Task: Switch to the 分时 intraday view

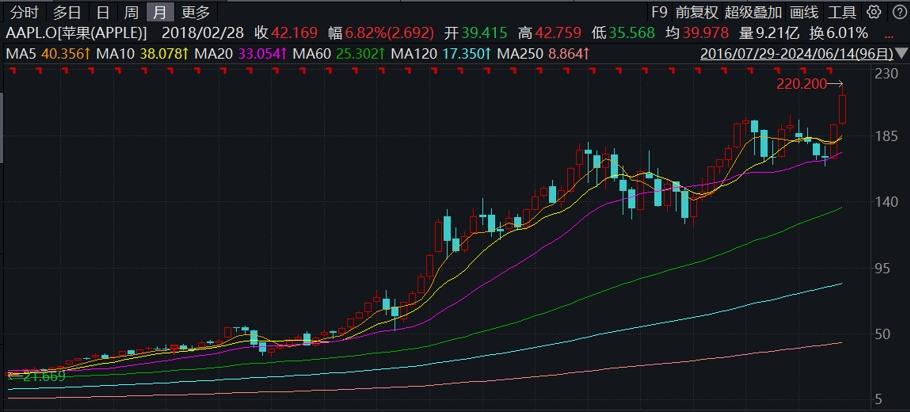Action: (x=23, y=13)
